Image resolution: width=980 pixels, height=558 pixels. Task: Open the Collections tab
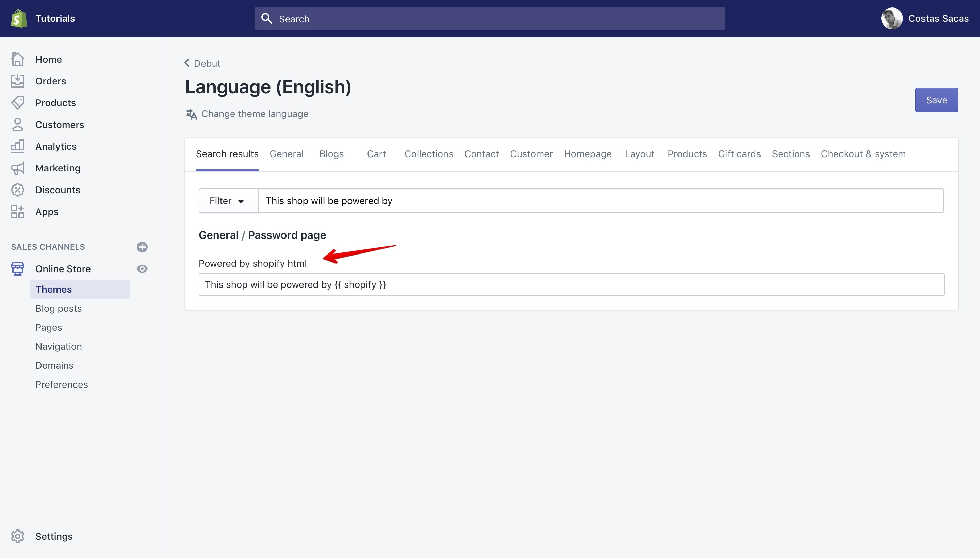[429, 154]
